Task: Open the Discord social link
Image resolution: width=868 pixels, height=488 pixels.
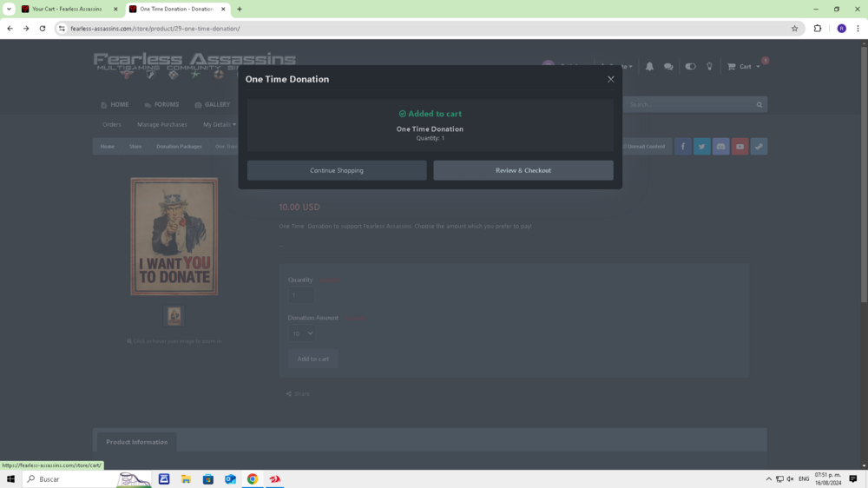Action: [720, 146]
